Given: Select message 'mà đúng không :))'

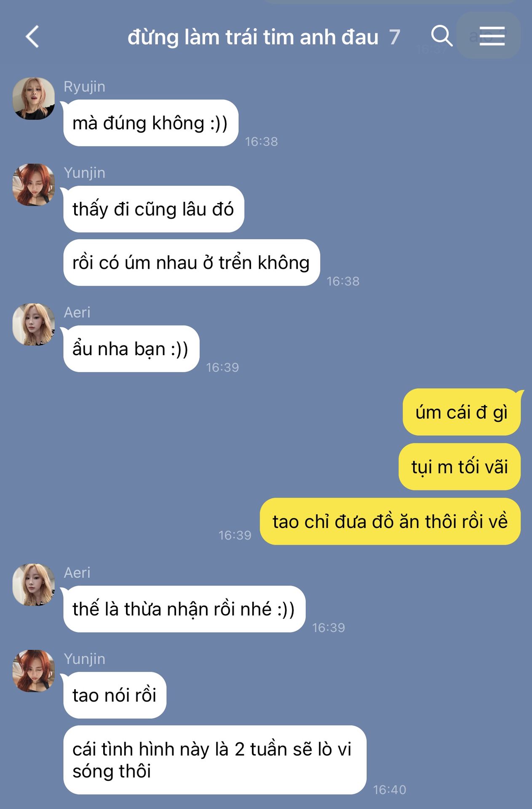Looking at the screenshot, I should pos(151,123).
